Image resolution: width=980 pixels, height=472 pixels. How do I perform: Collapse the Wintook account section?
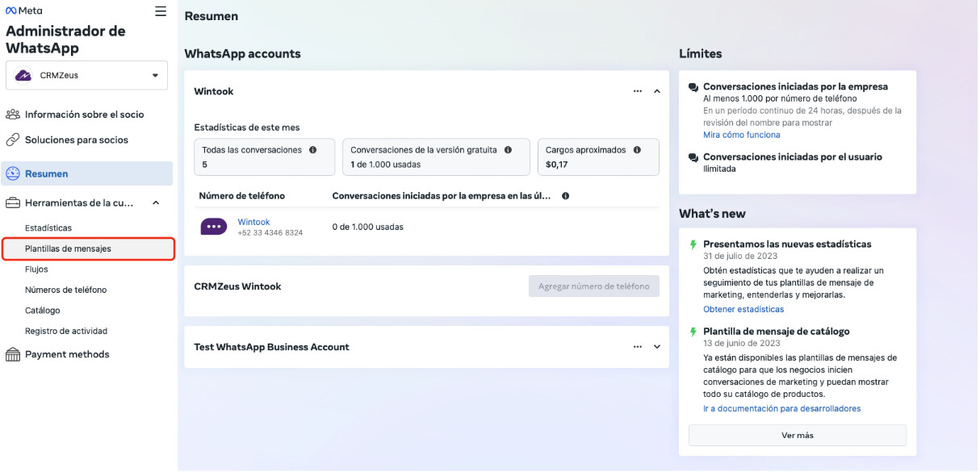(657, 92)
